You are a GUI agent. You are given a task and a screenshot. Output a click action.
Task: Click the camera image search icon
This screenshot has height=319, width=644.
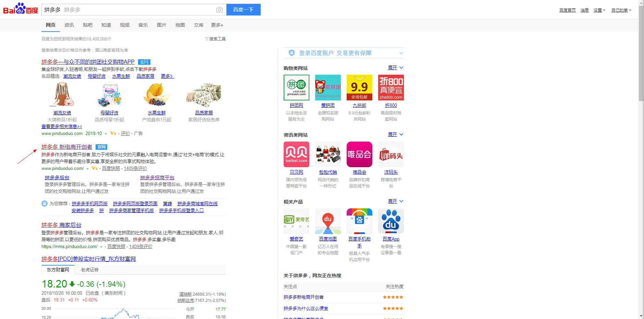(220, 10)
